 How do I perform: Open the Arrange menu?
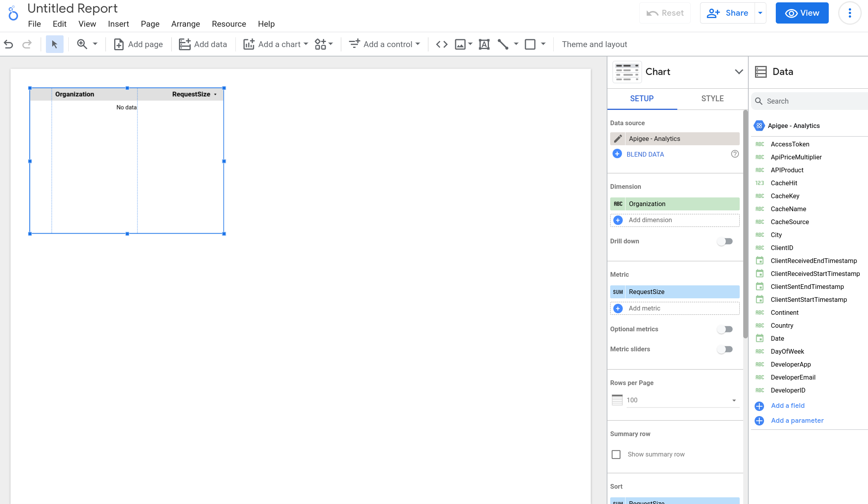[185, 24]
